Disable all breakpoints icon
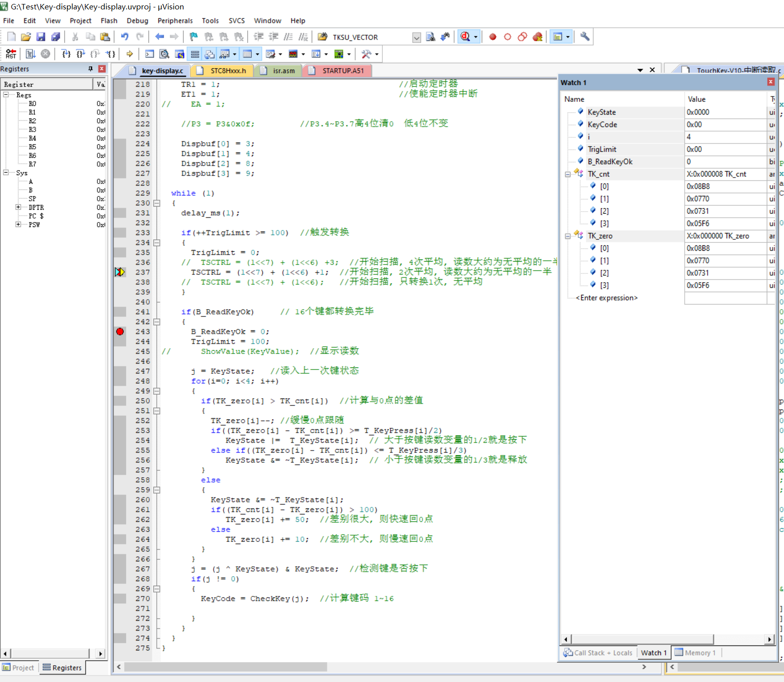Screen dimensions: 784x682 point(522,37)
